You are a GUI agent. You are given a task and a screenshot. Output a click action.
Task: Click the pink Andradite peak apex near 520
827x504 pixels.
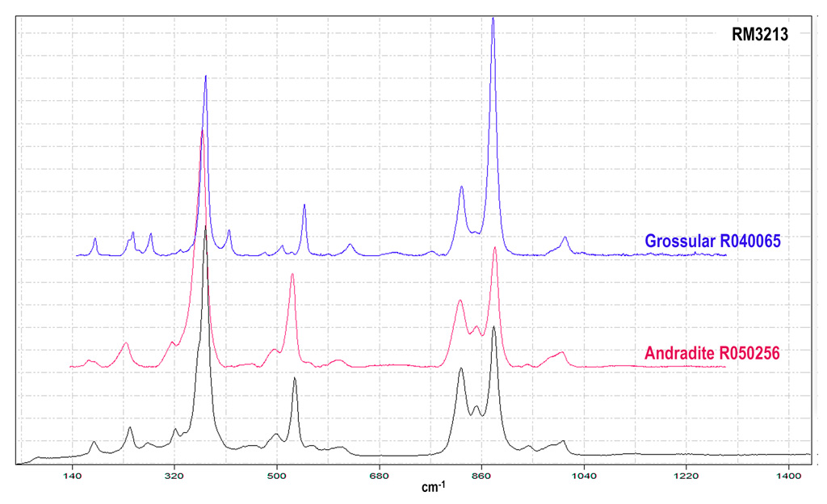click(x=292, y=275)
